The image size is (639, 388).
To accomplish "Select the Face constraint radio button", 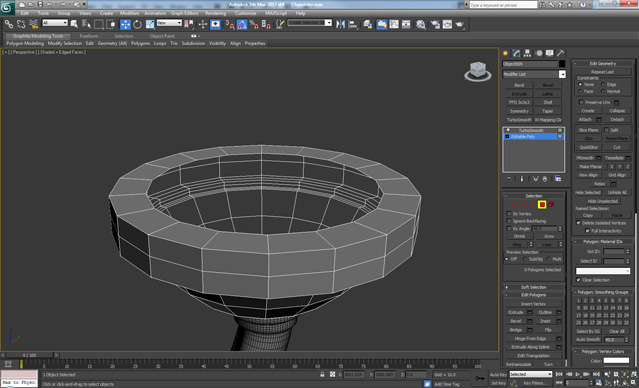I will 580,91.
